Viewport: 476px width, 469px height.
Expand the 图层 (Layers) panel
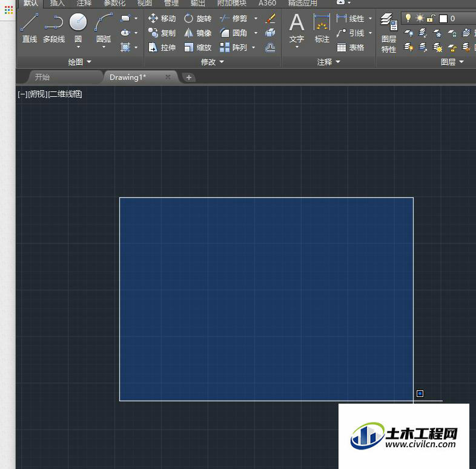pos(452,62)
